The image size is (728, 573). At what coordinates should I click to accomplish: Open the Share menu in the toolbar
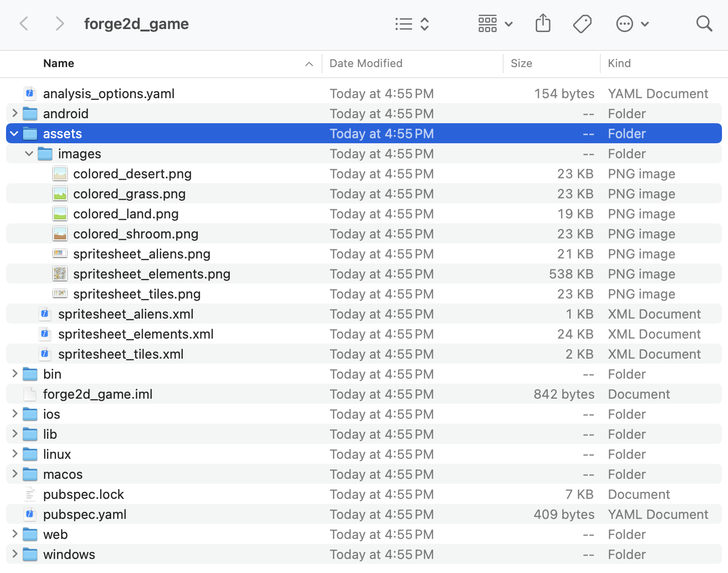543,23
